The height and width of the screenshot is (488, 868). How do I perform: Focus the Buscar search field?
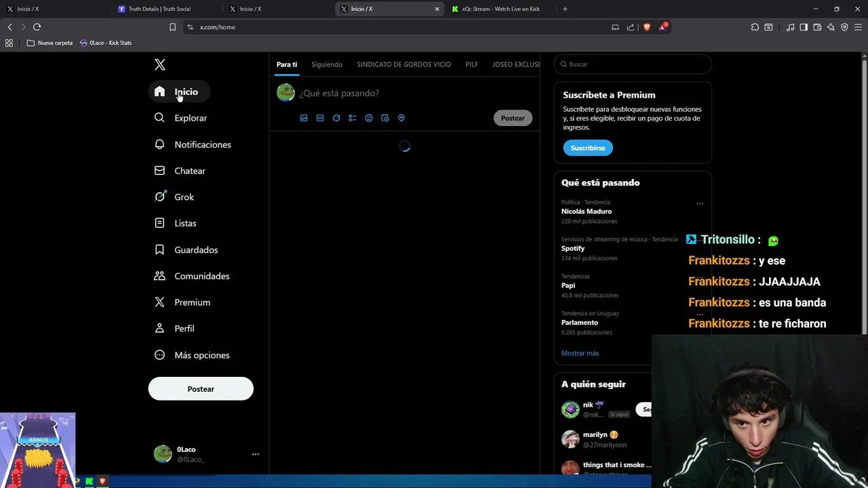pos(633,64)
